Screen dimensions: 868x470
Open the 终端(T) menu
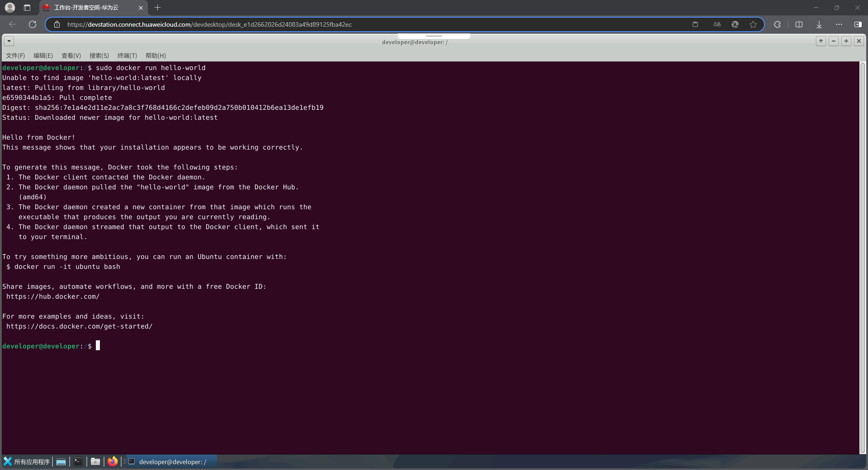click(x=127, y=56)
